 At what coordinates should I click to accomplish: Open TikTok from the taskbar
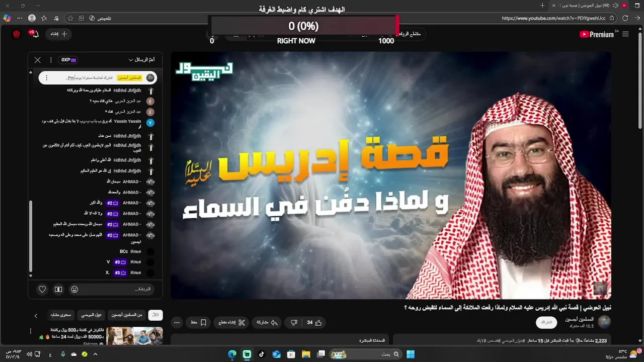(x=262, y=354)
